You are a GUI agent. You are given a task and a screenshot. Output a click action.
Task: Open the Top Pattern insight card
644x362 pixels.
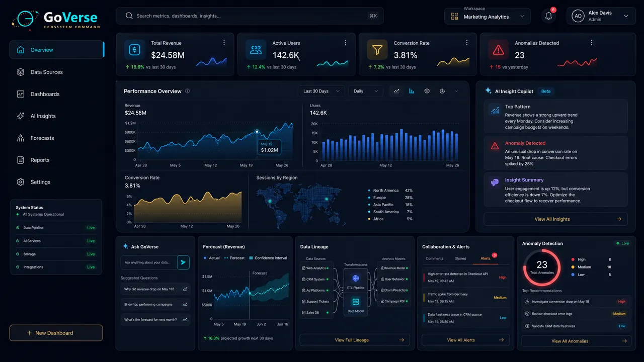(x=555, y=117)
